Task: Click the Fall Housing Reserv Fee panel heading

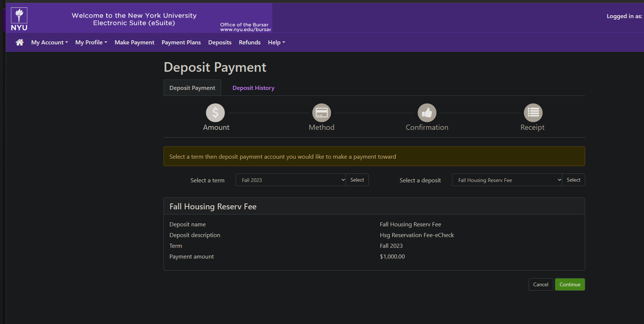Action: (x=213, y=207)
